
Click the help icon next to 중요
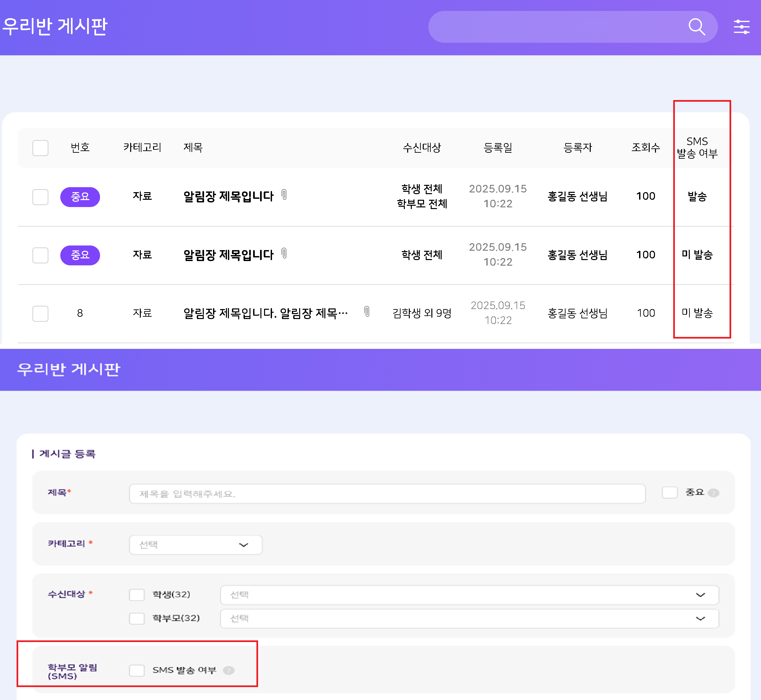pyautogui.click(x=713, y=493)
